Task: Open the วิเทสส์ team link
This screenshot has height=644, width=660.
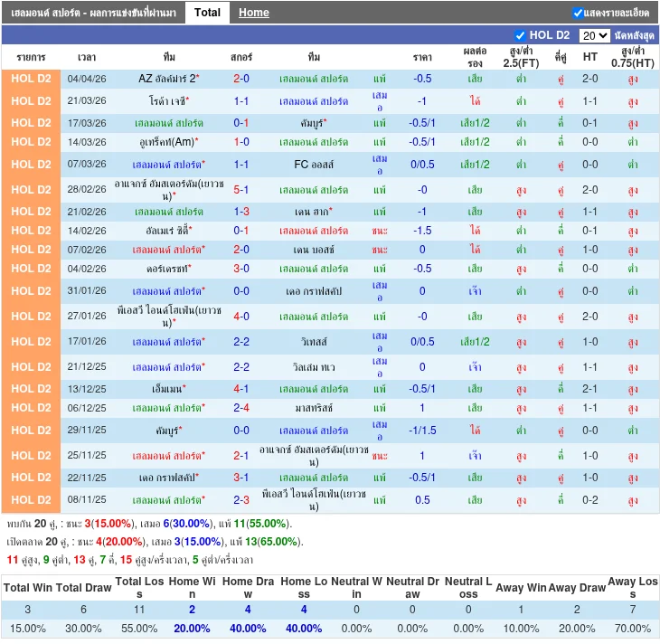Action: click(314, 342)
